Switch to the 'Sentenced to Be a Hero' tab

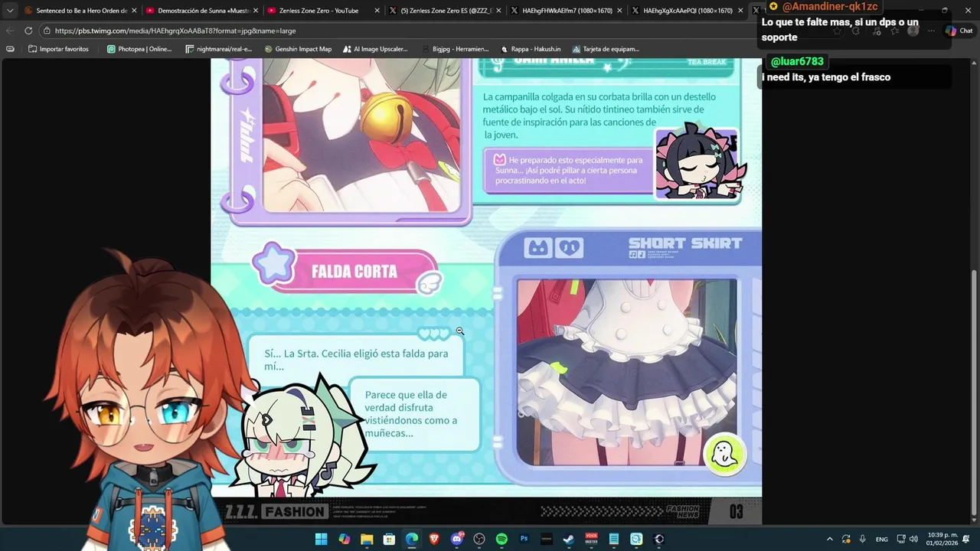(80, 11)
